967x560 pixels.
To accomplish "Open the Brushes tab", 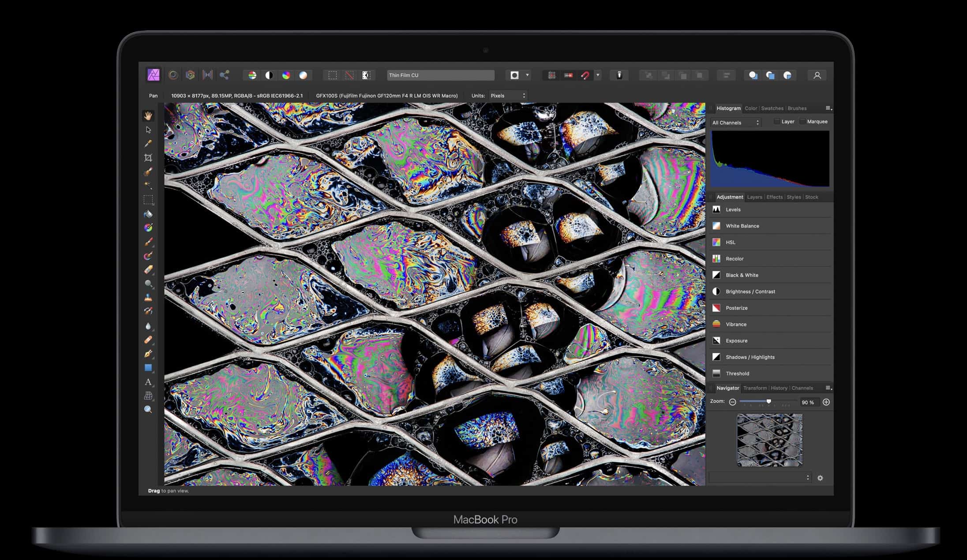I will point(797,108).
